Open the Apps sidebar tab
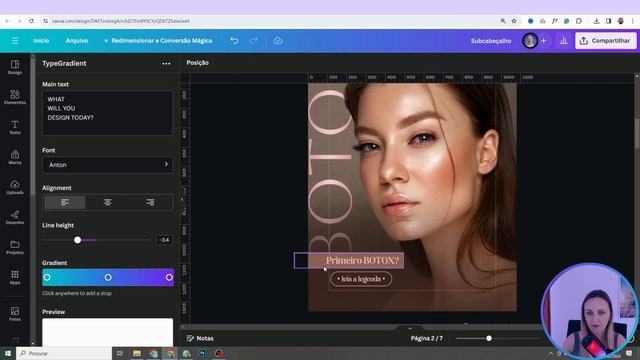Viewport: 640px width, 360px height. 15,277
